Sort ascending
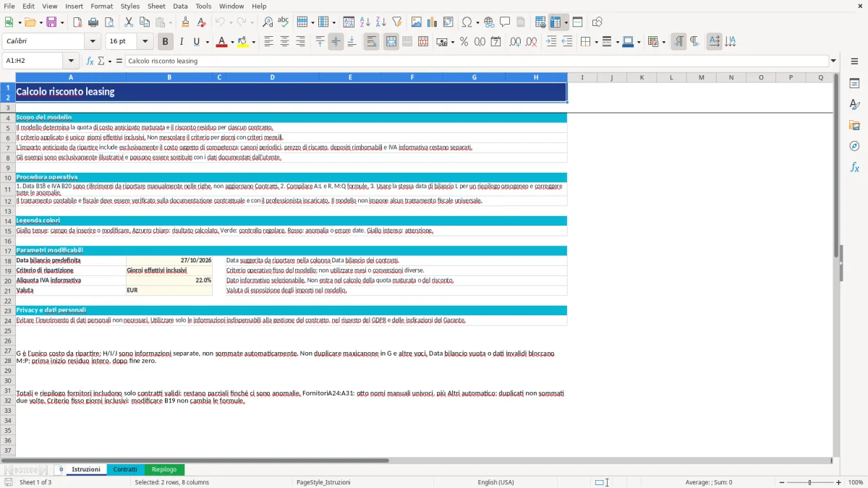Screen dimensions: 868x488 365,22
